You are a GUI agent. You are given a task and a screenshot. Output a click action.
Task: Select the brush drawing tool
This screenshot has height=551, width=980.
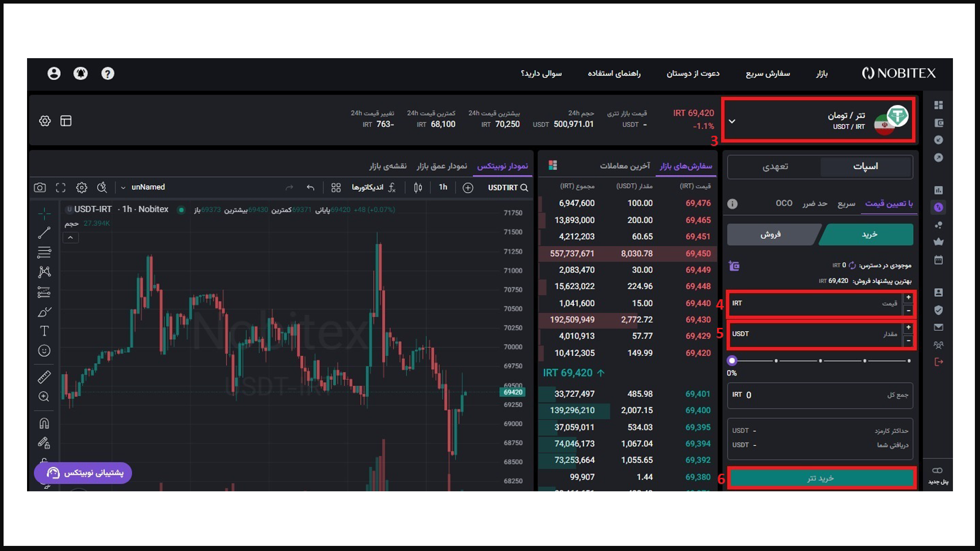coord(44,312)
